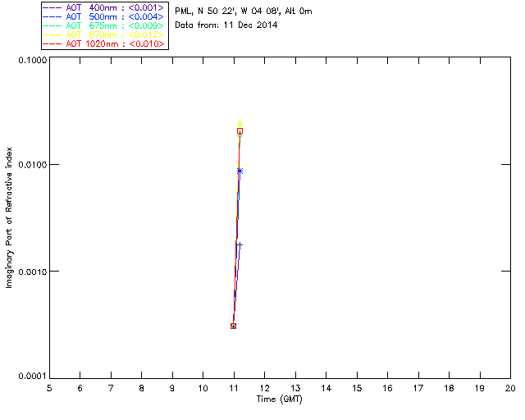Viewport: 525px width, 420px height.
Task: Click the purple plus data marker
Action: 240,245
